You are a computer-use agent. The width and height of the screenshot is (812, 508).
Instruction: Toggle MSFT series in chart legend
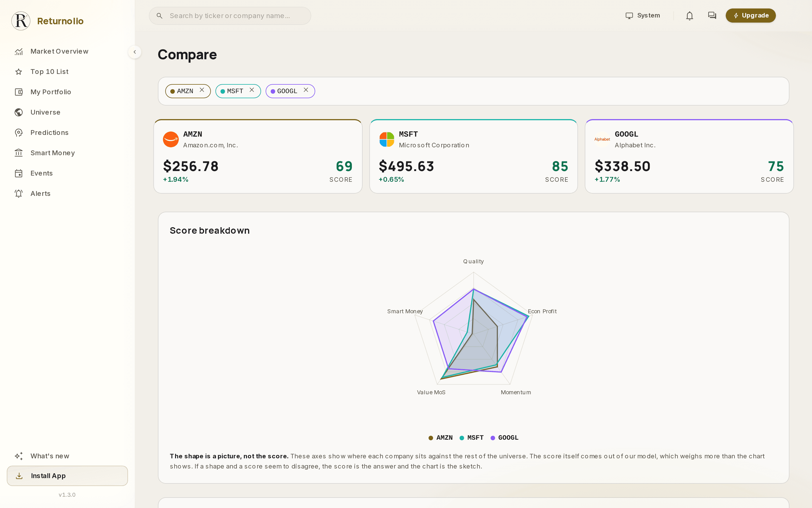(471, 438)
